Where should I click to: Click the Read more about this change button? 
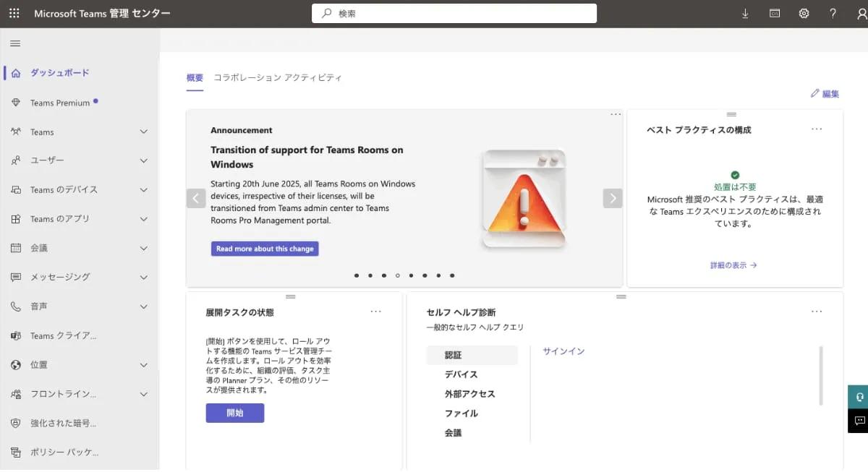click(x=263, y=249)
